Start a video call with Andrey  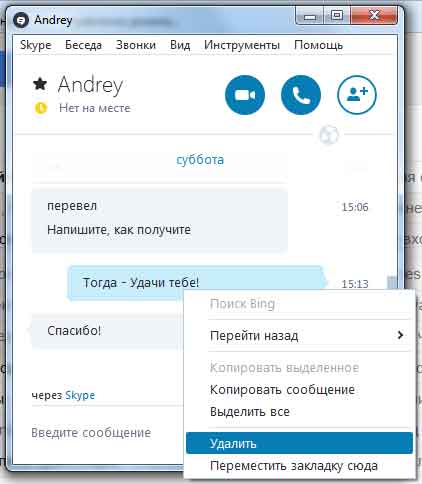click(245, 95)
